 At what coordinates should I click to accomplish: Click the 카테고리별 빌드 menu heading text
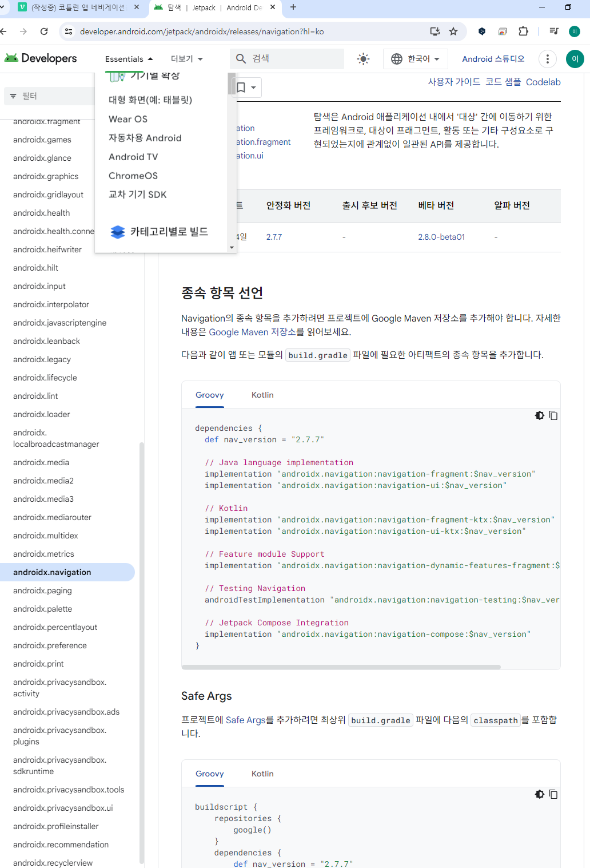169,232
